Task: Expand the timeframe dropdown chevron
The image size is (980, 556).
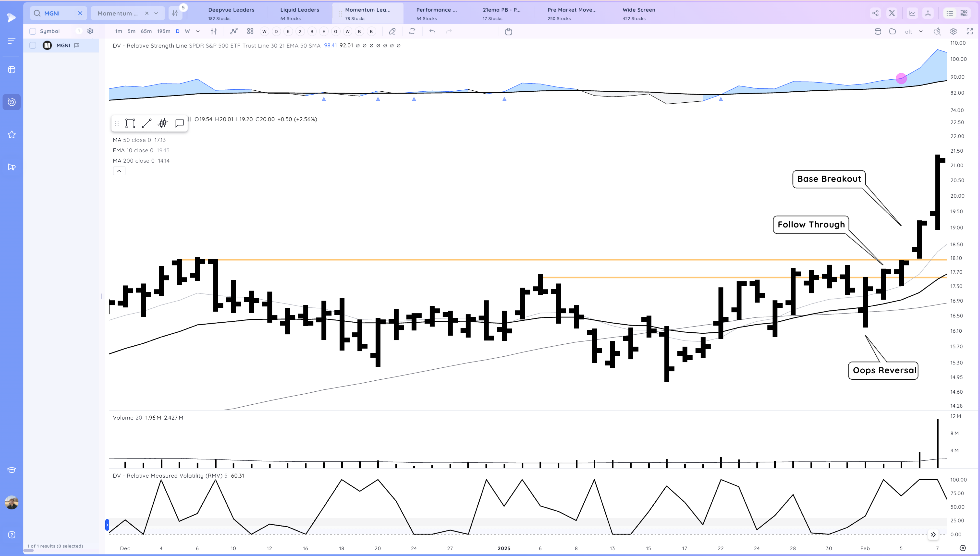Action: coord(198,31)
